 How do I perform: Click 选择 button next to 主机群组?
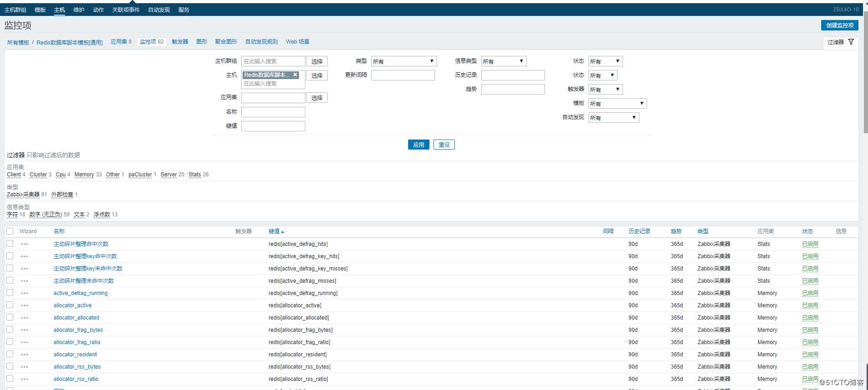(317, 61)
